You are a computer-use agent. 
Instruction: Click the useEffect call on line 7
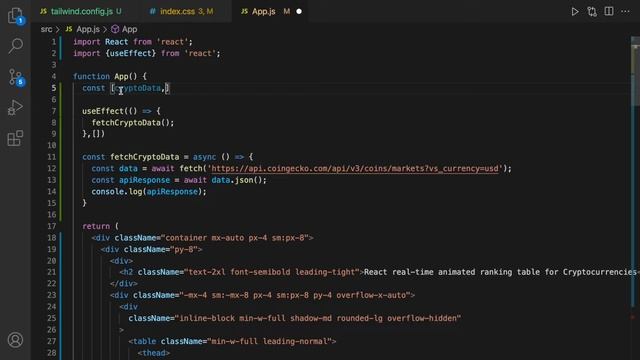pos(103,111)
